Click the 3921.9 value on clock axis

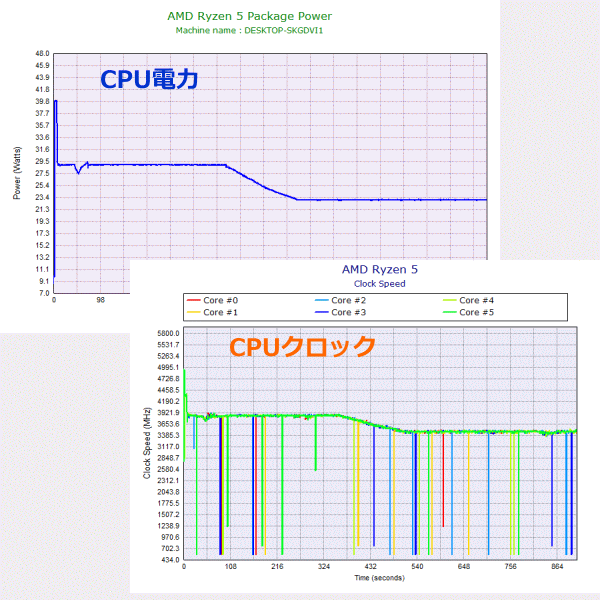point(168,412)
